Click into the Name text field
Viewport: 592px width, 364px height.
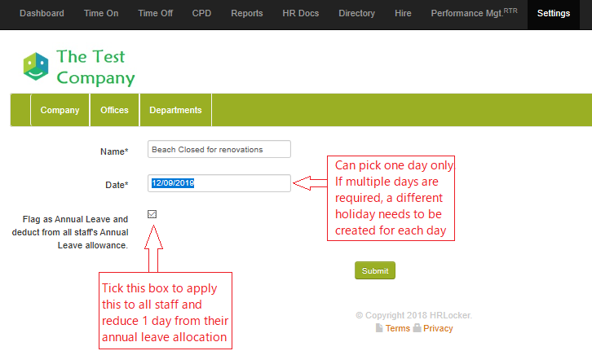click(219, 150)
